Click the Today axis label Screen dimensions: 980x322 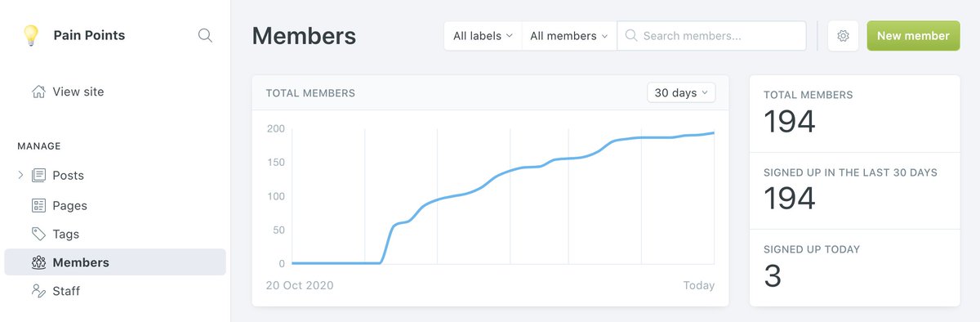(x=699, y=285)
